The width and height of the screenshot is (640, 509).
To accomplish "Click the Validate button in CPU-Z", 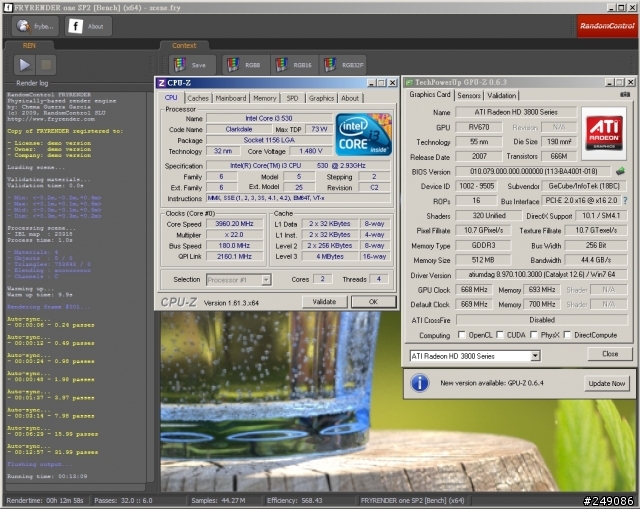I will coord(324,302).
